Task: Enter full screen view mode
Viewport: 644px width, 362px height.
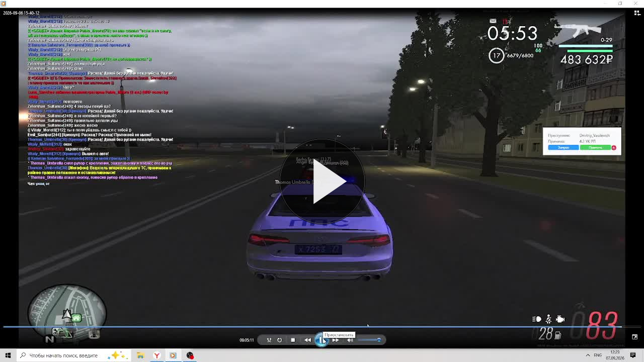Action: click(x=635, y=337)
